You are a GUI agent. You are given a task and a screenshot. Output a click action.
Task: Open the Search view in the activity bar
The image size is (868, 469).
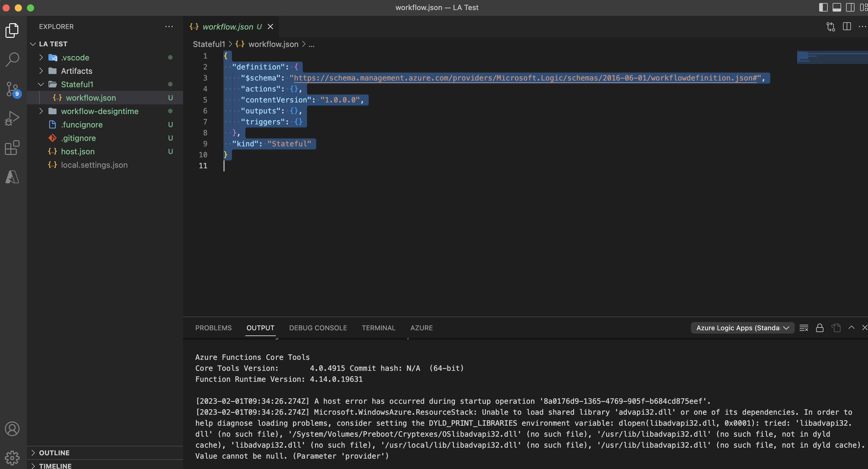[x=12, y=59]
